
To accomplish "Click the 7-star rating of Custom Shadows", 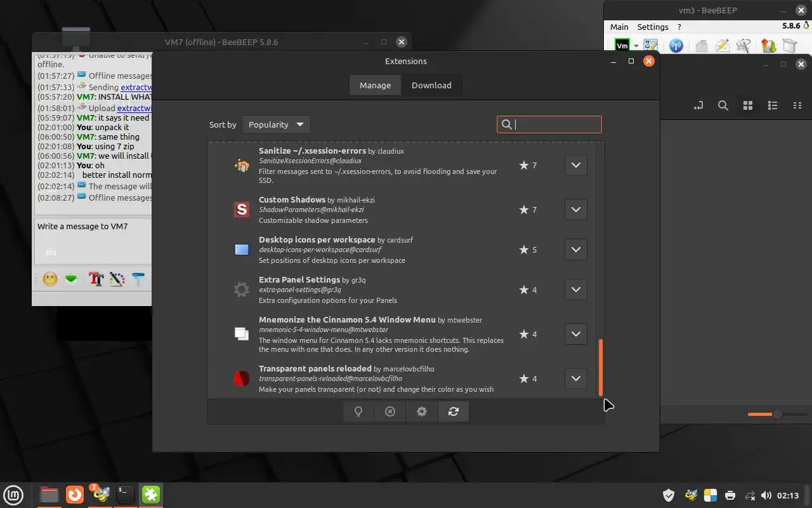I will [528, 210].
